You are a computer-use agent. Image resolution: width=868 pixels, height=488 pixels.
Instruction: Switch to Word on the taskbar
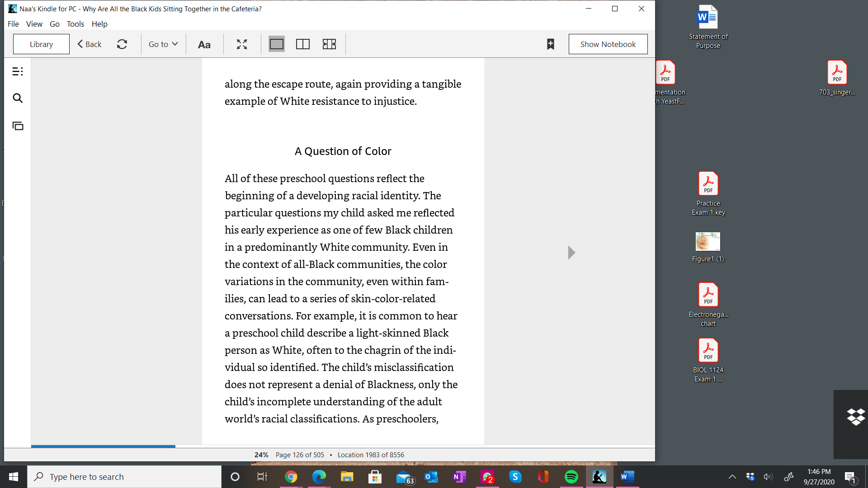(627, 477)
